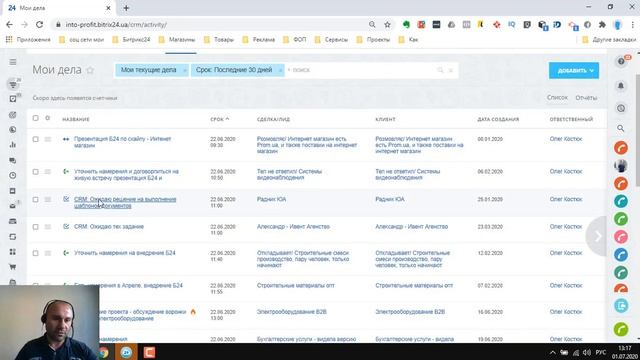The height and width of the screenshot is (360, 640).
Task: Bookmark page with browser star icon
Action: pyautogui.click(x=387, y=25)
